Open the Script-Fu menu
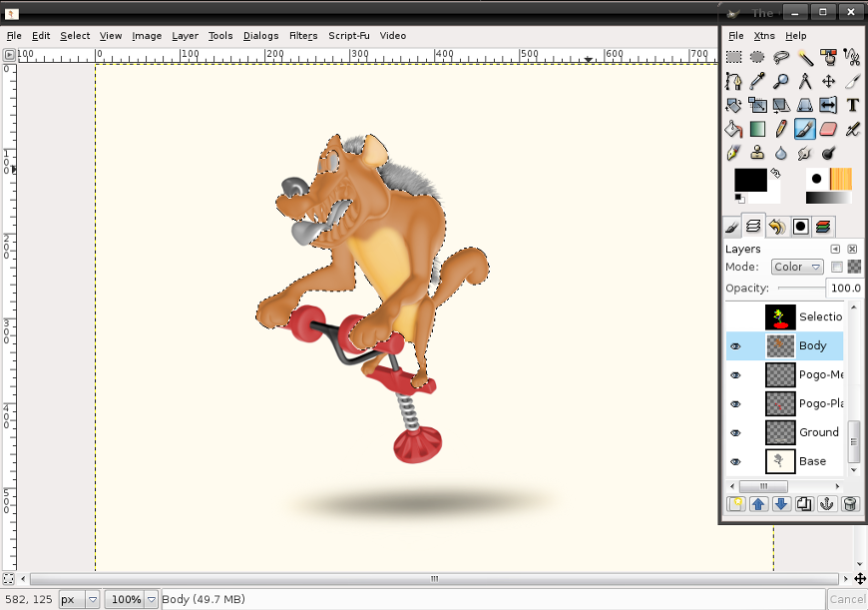 tap(349, 36)
